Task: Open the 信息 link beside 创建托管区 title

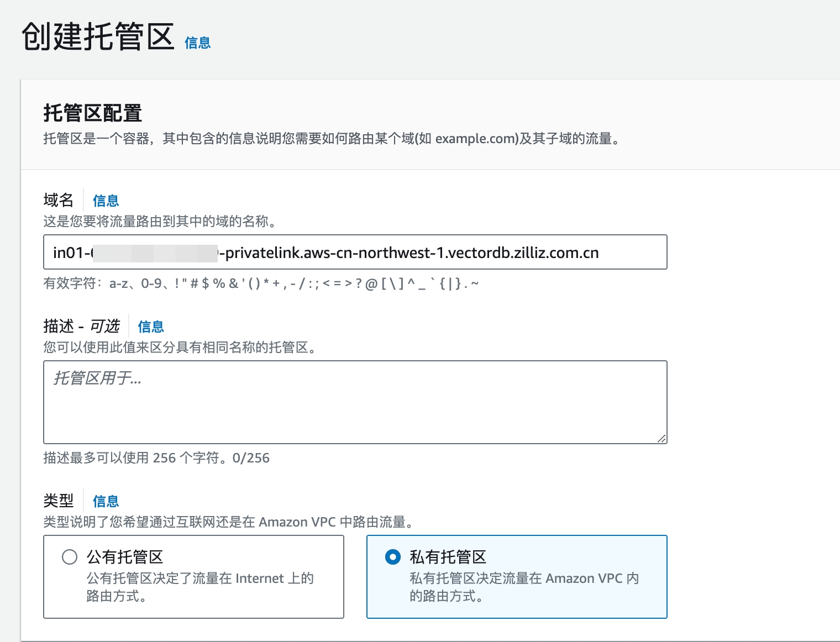Action: click(197, 43)
